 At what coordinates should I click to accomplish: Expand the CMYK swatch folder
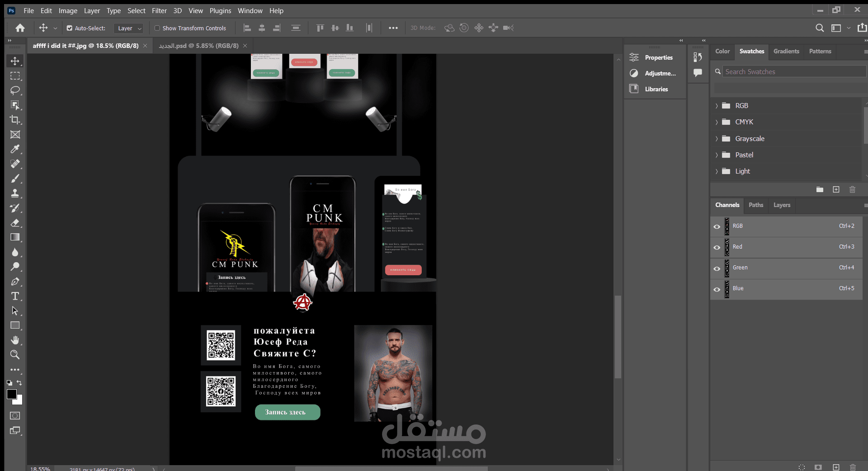pos(717,122)
